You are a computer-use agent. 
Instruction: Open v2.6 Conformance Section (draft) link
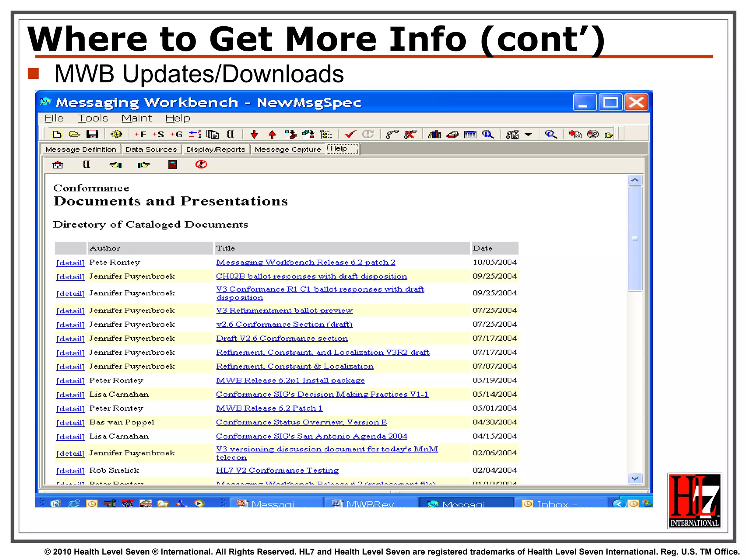285,324
